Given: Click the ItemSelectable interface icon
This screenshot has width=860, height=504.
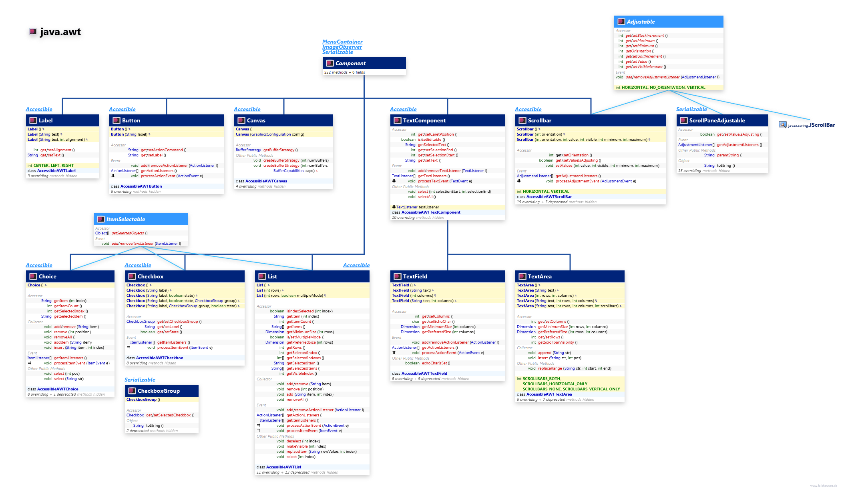Looking at the screenshot, I should (101, 219).
